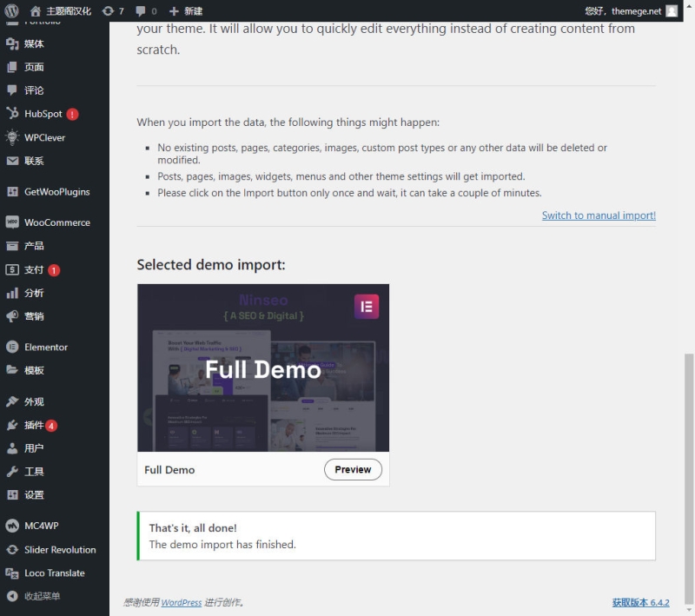Open the GetWooPlugins menu
Image resolution: width=695 pixels, height=616 pixels.
(x=55, y=192)
